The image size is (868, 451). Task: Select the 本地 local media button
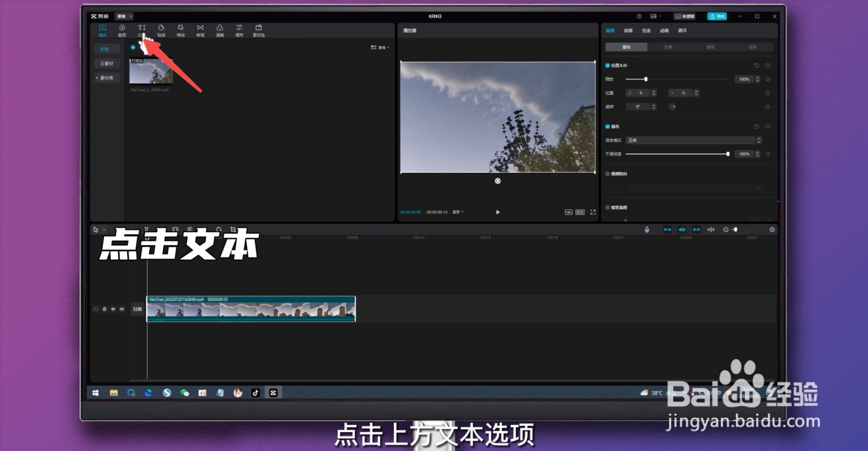click(107, 49)
